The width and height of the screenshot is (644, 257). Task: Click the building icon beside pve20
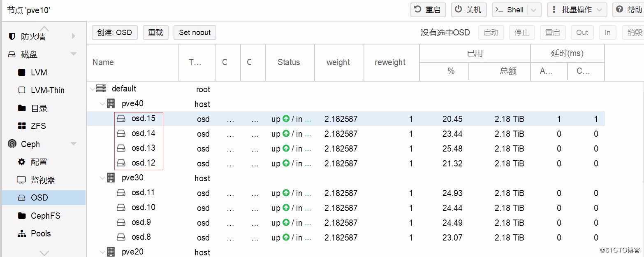[111, 252]
